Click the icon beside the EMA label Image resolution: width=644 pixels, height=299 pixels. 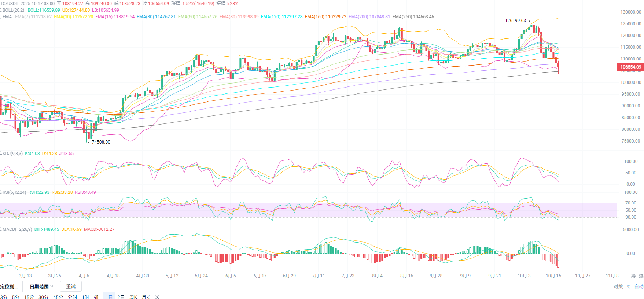coord(1,17)
